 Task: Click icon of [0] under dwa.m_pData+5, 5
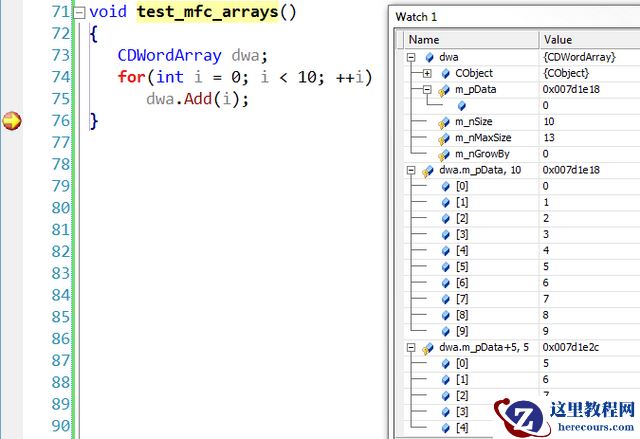coord(446,364)
